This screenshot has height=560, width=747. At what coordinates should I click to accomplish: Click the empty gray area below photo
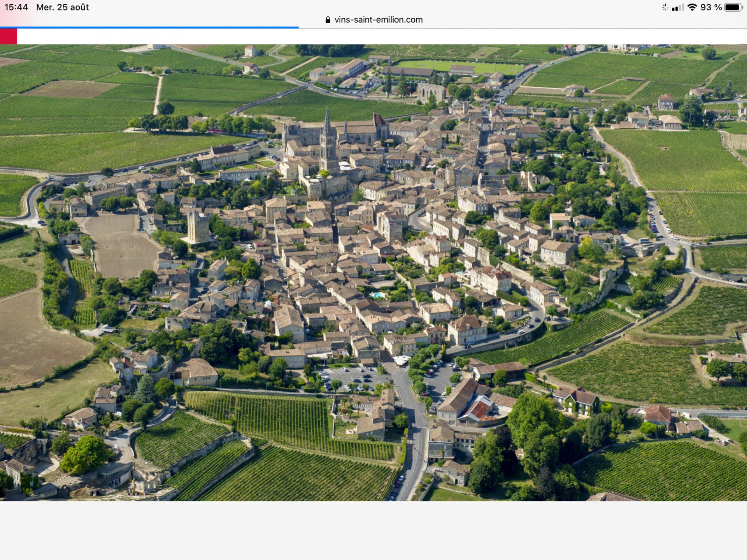tap(373, 531)
